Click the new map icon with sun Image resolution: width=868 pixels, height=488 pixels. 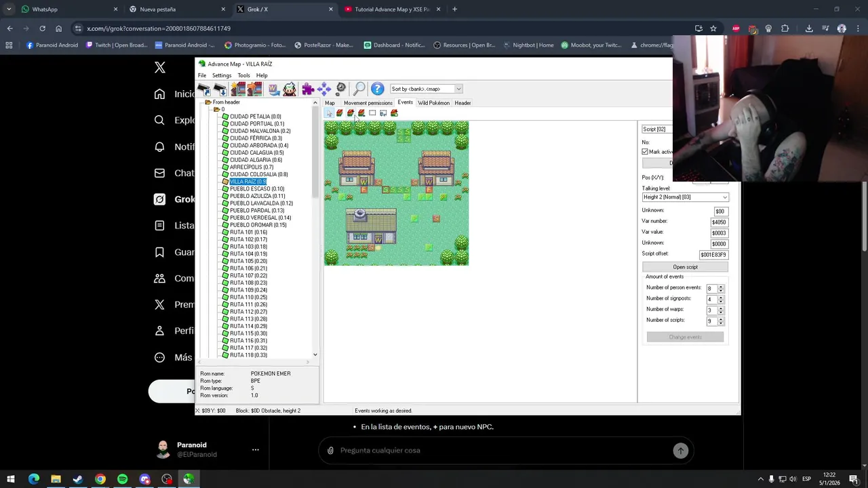(x=237, y=89)
